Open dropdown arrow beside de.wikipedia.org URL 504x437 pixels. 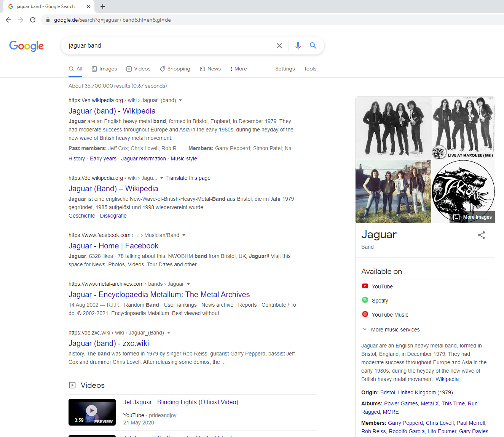tap(162, 178)
